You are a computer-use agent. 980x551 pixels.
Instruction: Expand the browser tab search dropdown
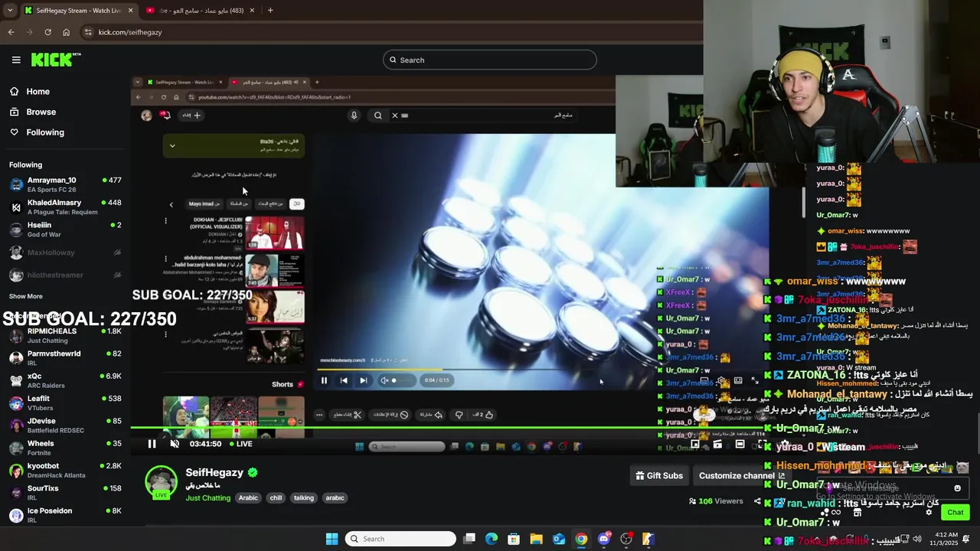(x=9, y=11)
